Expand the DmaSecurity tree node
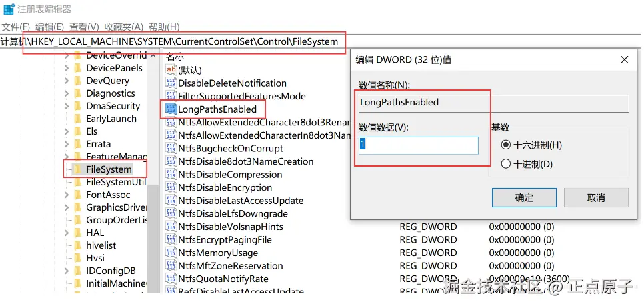Viewport: 644px width, 306px height. (x=67, y=107)
